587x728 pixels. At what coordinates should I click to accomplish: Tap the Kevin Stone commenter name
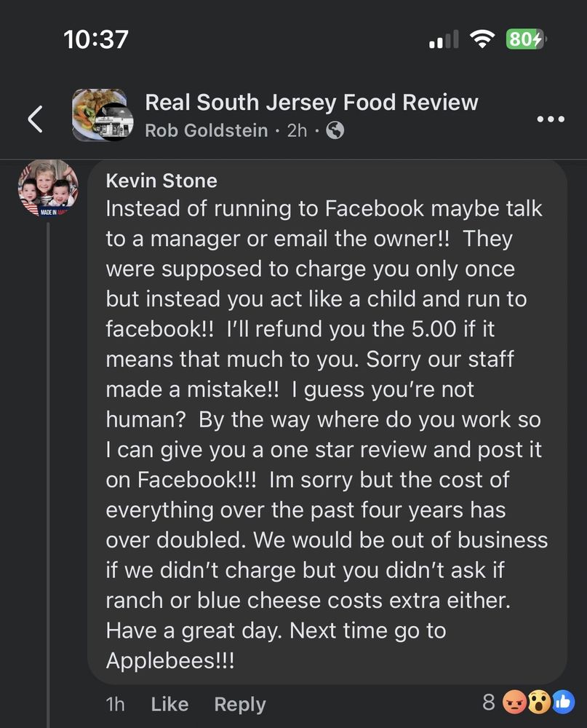pos(161,180)
